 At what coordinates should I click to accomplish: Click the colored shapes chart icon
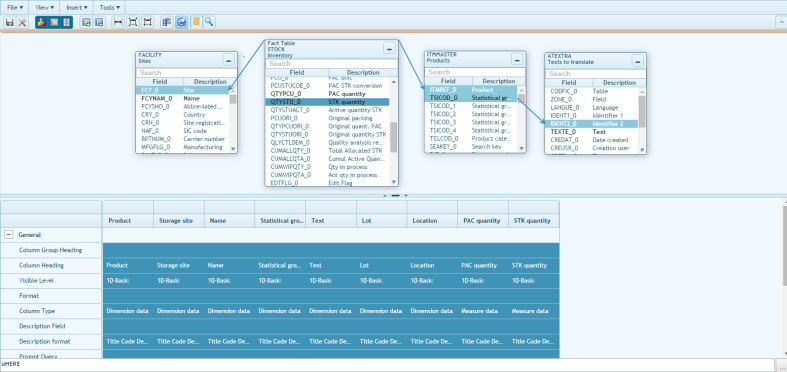(42, 22)
